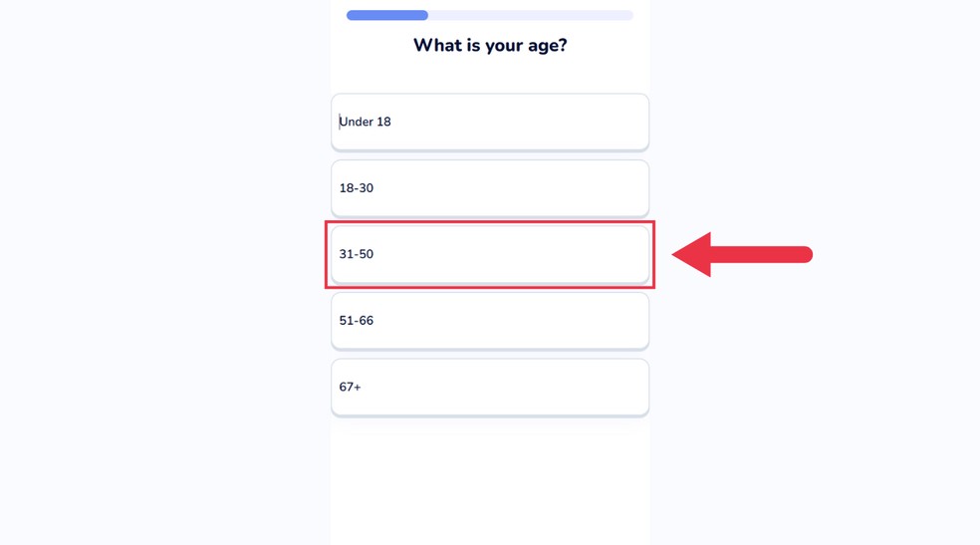The width and height of the screenshot is (980, 545).
Task: Choose the 18-30 age range
Action: [x=489, y=188]
